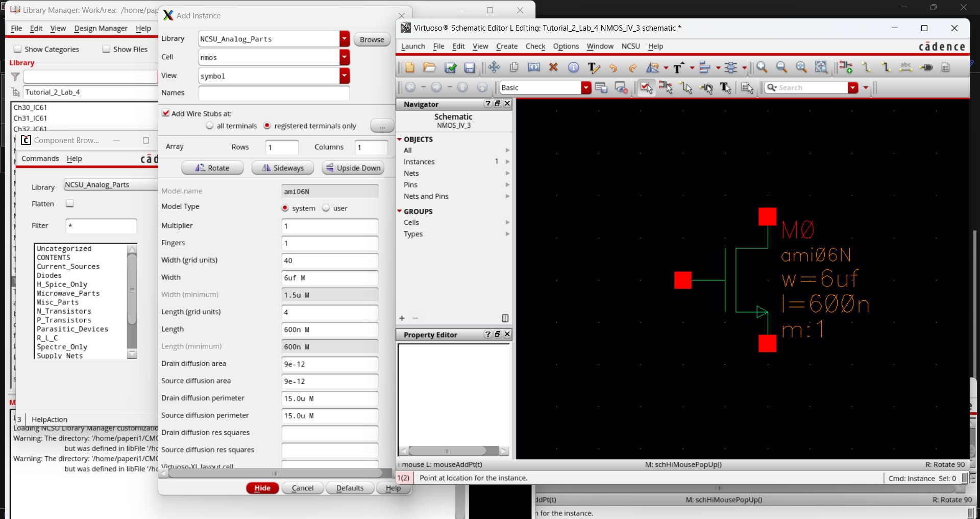Click the Rotate button in Add Instance
The image size is (980, 519).
click(x=212, y=168)
